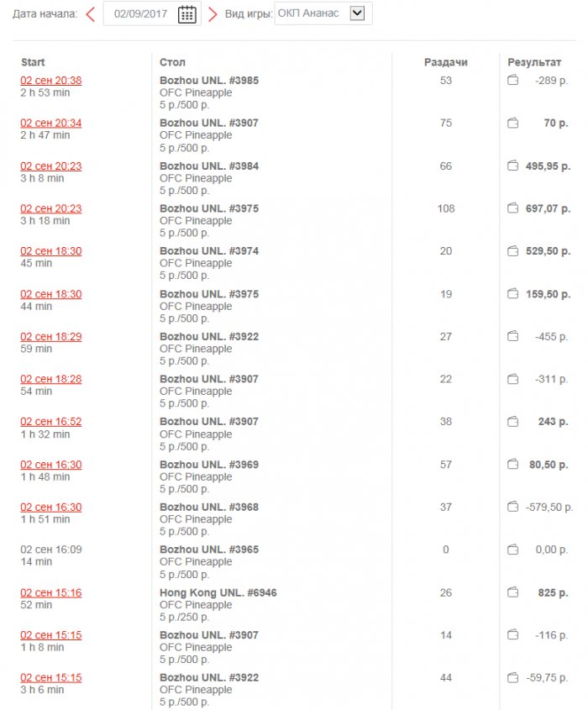Viewport: 588px width, 710px height.
Task: Open session link 02 сен 15:16
Action: pos(51,592)
